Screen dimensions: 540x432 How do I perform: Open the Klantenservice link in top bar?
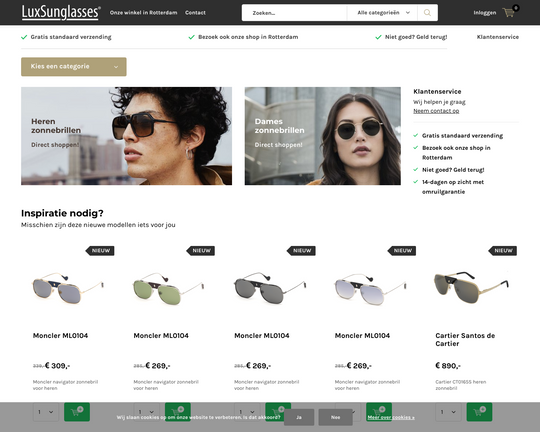pos(498,37)
